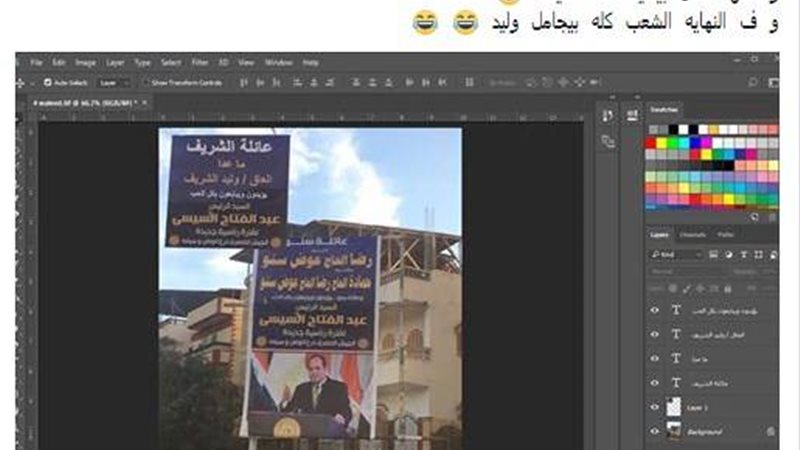Filter layers by smart objects icon
The height and width of the screenshot is (450, 800).
[773, 255]
